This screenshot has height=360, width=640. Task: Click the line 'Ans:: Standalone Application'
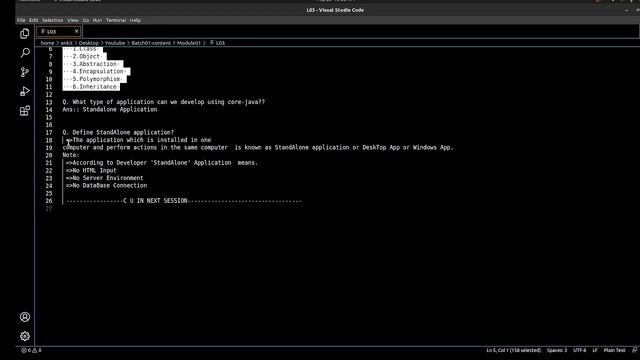pos(110,109)
